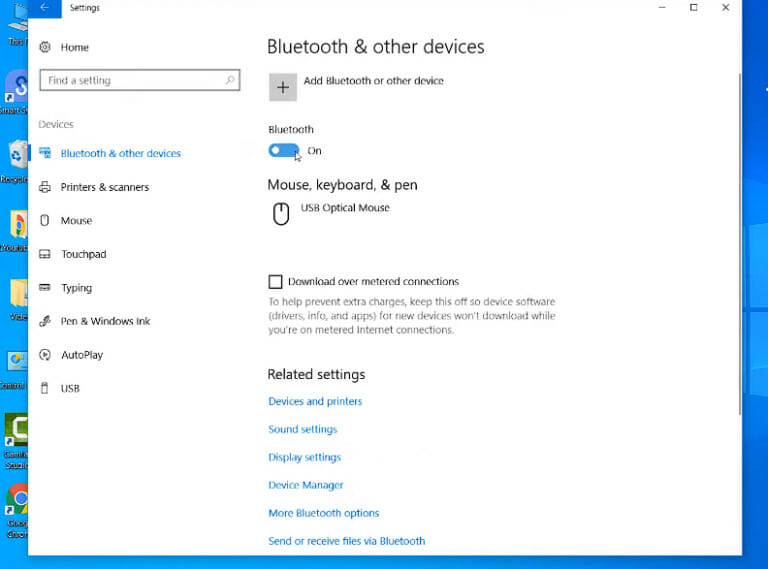Click the Home gear icon
Viewport: 768px width, 569px height.
(45, 47)
